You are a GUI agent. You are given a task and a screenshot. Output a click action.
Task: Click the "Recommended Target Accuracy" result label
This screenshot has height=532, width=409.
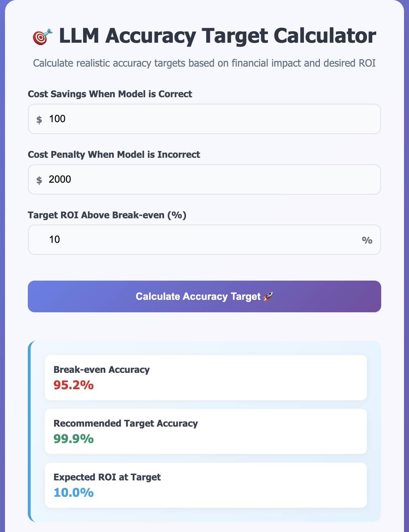[126, 423]
